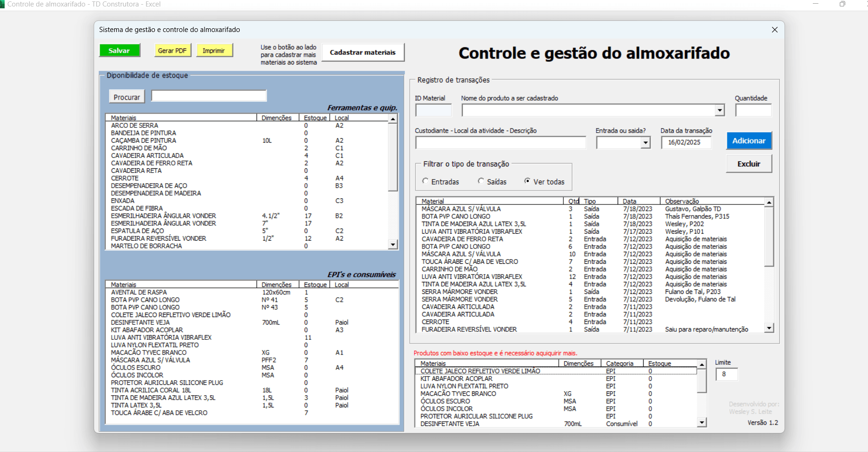Screen dimensions: 868x452
Task: Click the Gerar PDF button
Action: [x=172, y=51]
